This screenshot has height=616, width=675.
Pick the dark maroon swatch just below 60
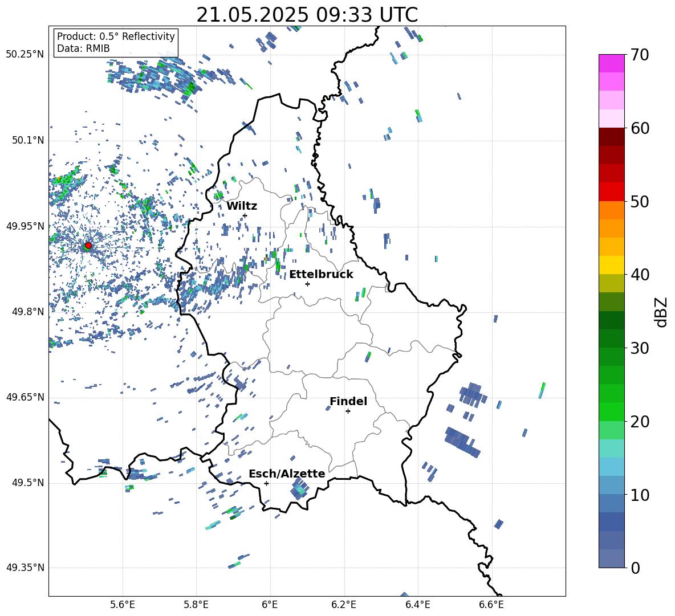(x=611, y=137)
